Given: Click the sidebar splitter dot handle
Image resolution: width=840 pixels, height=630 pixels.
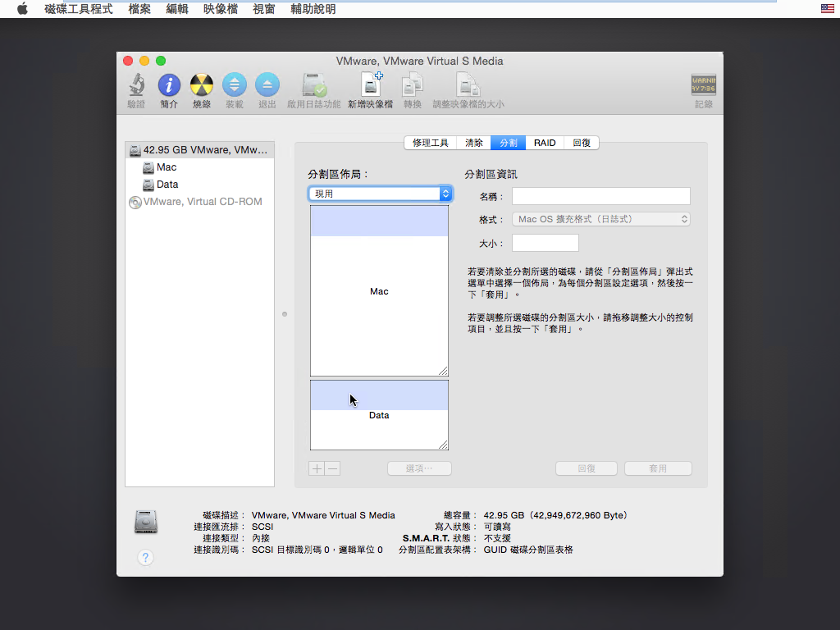Looking at the screenshot, I should [285, 314].
